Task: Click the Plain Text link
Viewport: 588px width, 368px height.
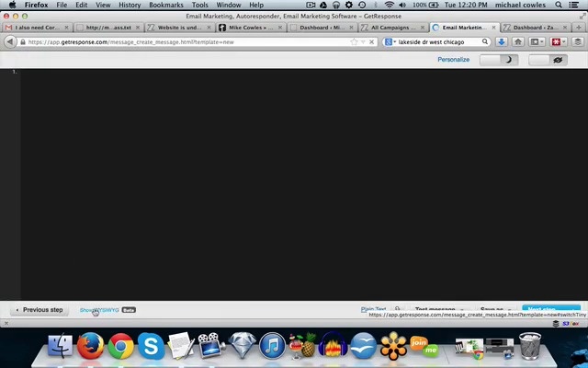Action: (373, 309)
